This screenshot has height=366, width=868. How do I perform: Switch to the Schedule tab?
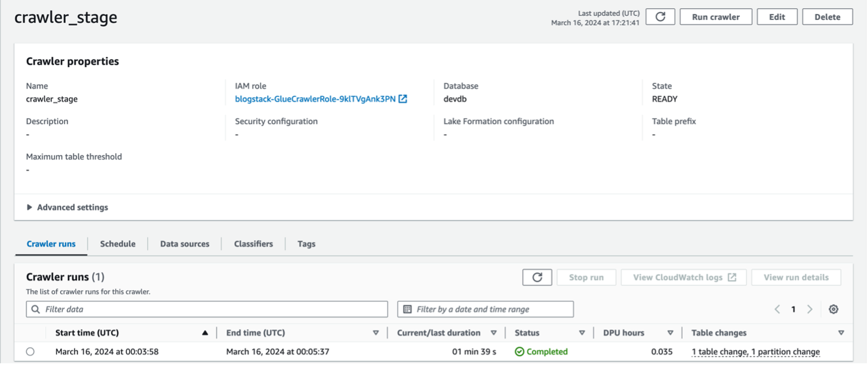[x=117, y=244]
